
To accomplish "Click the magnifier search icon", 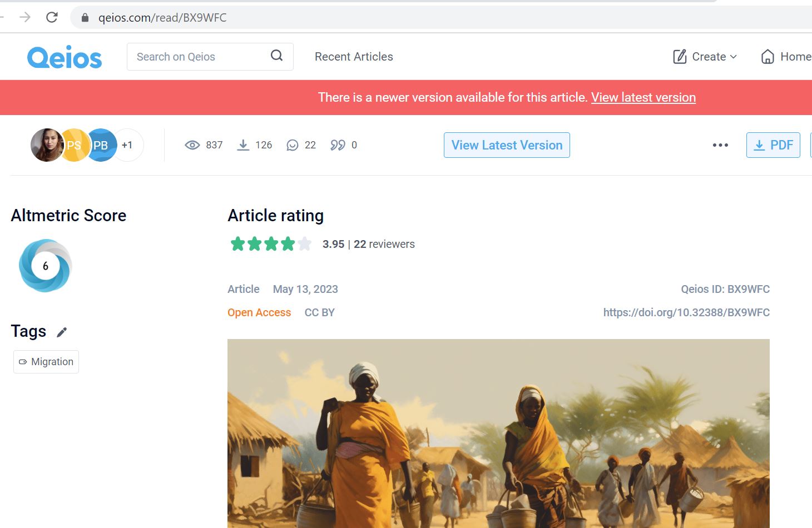I will (x=276, y=56).
